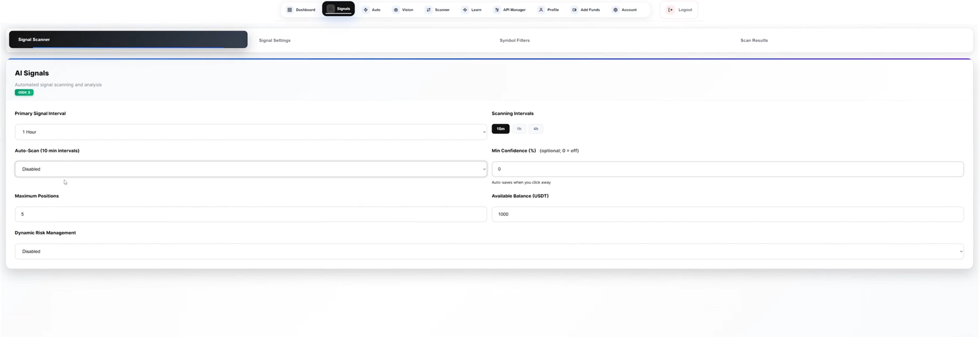Click the Learn sparkle icon
Image resolution: width=980 pixels, height=337 pixels.
(465, 10)
